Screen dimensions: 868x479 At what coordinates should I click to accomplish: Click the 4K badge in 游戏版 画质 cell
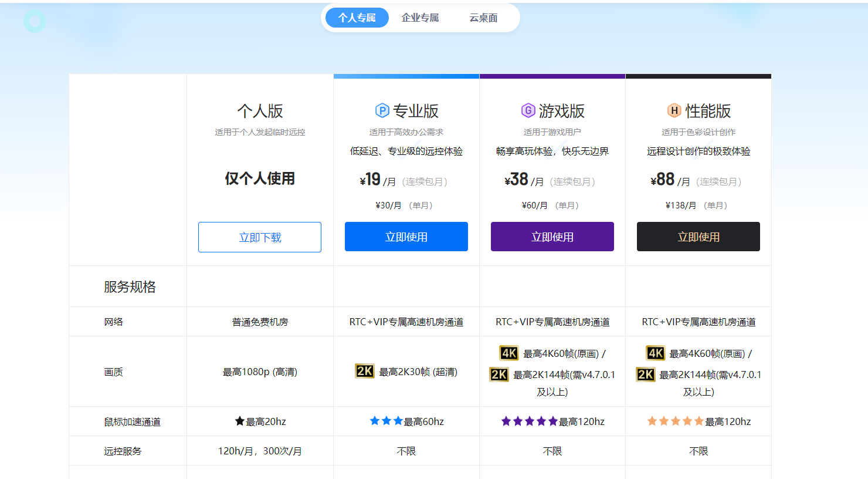click(x=508, y=353)
